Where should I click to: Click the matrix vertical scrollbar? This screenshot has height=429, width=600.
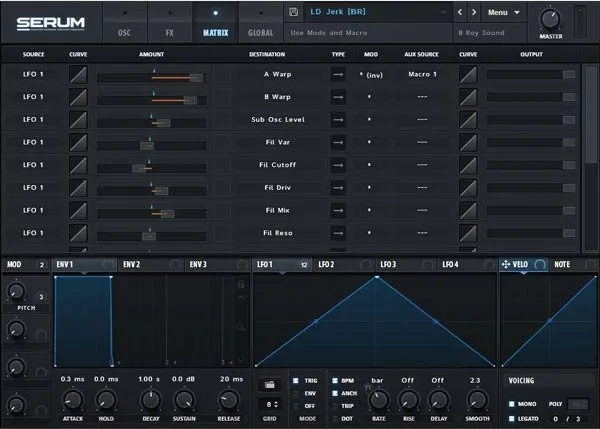pyautogui.click(x=592, y=158)
